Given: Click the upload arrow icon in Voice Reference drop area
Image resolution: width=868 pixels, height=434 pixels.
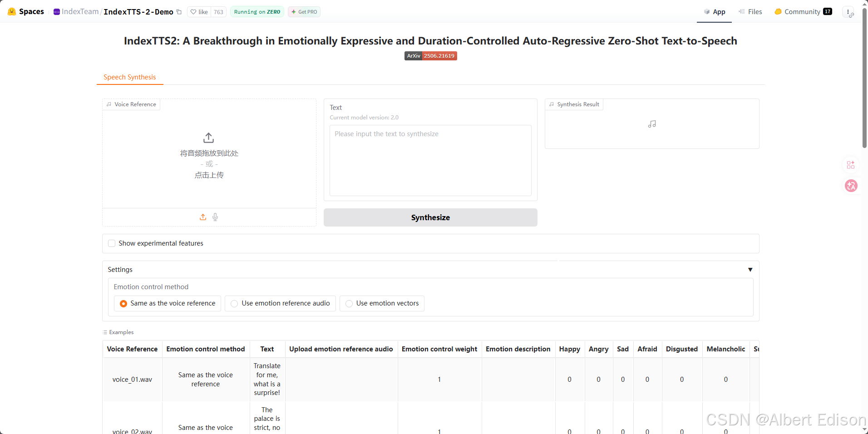Looking at the screenshot, I should coord(208,138).
